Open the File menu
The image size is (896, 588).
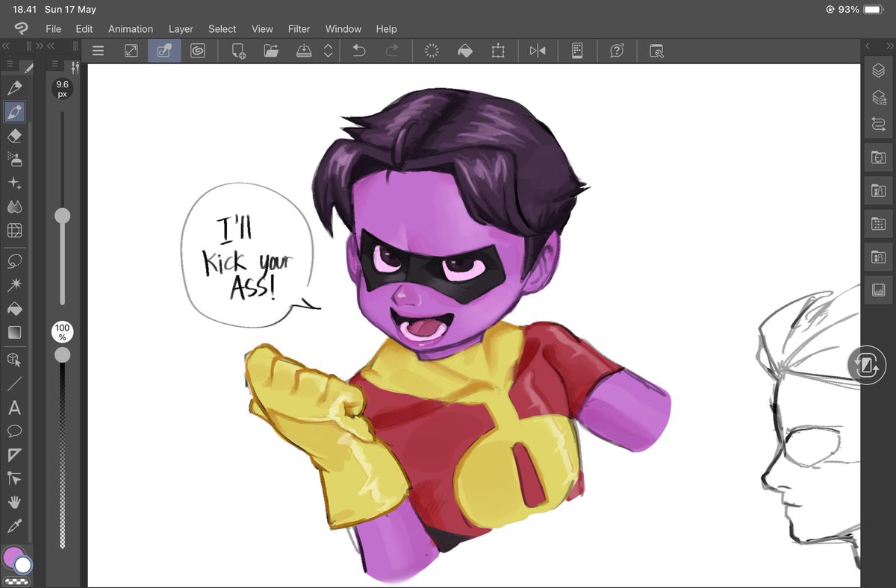click(53, 29)
